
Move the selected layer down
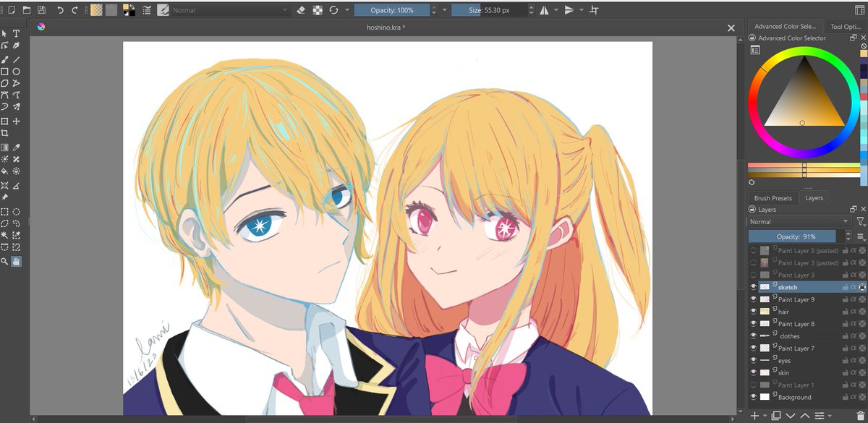coord(791,416)
